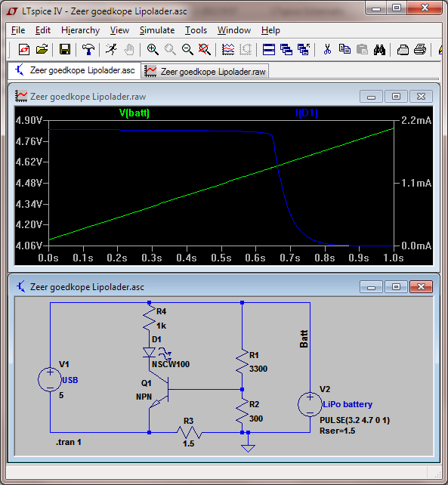Create a new schematic from the toolbar

coord(24,50)
